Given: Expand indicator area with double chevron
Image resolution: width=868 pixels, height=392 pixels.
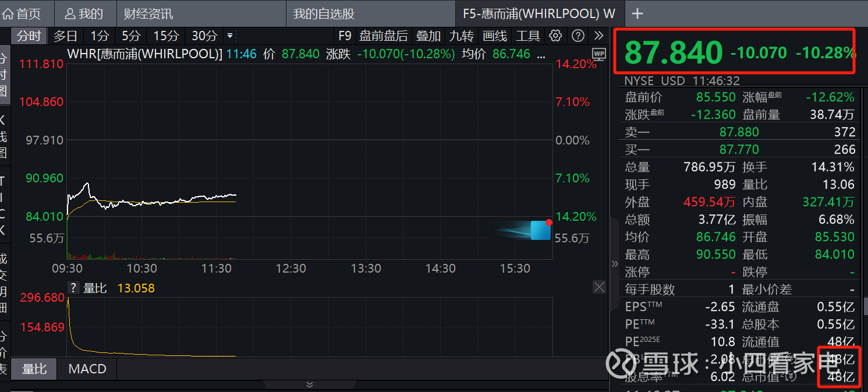Looking at the screenshot, I should tap(310, 385).
